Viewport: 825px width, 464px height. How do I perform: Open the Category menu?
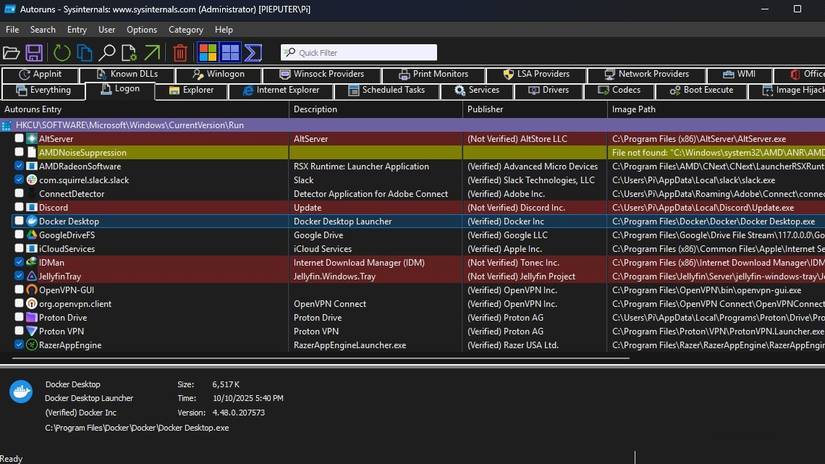coord(185,30)
